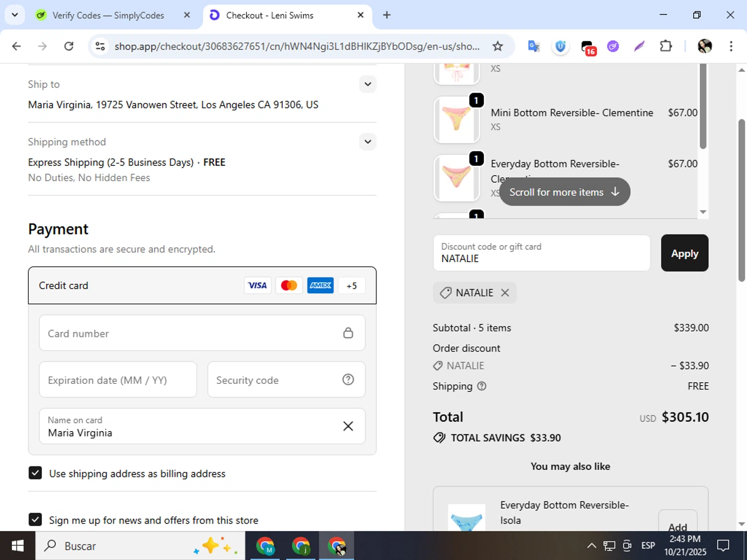Click the address bar URL
The width and height of the screenshot is (747, 560).
coord(297,46)
